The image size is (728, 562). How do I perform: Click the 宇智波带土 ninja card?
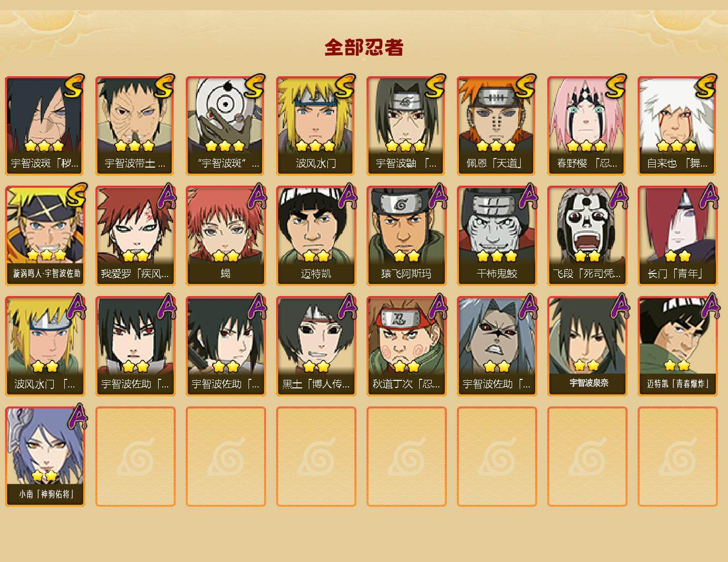[135, 125]
